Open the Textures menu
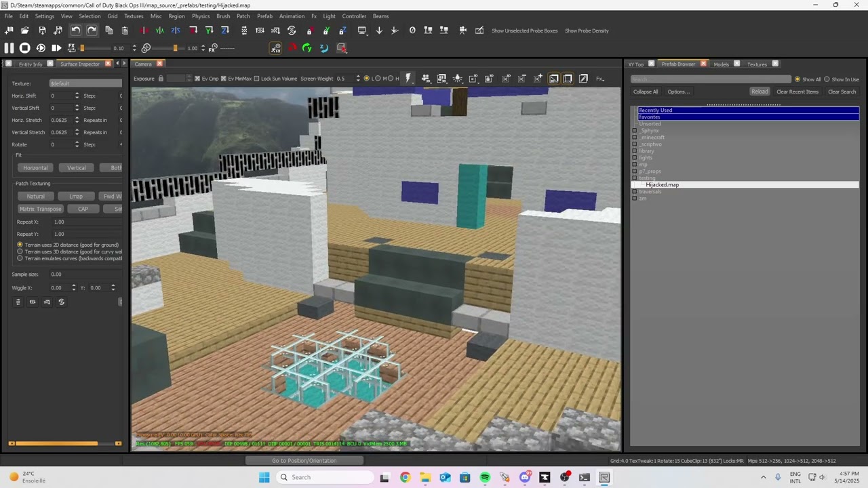The image size is (868, 488). (134, 16)
